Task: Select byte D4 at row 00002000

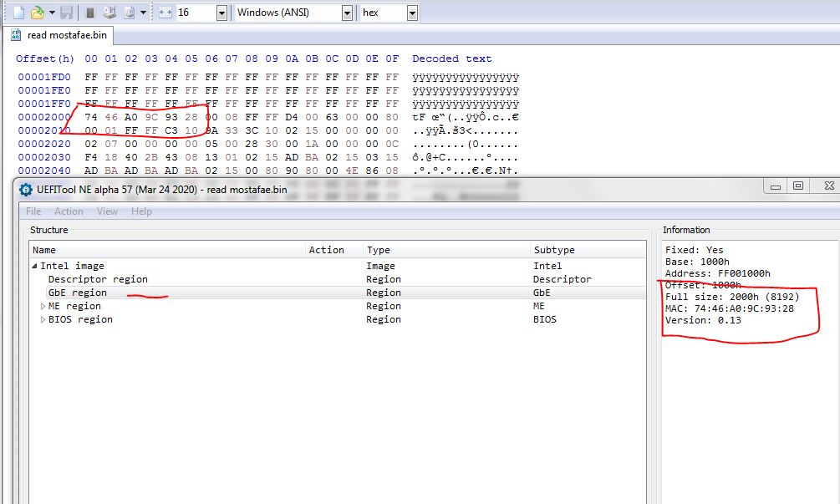Action: click(x=292, y=117)
